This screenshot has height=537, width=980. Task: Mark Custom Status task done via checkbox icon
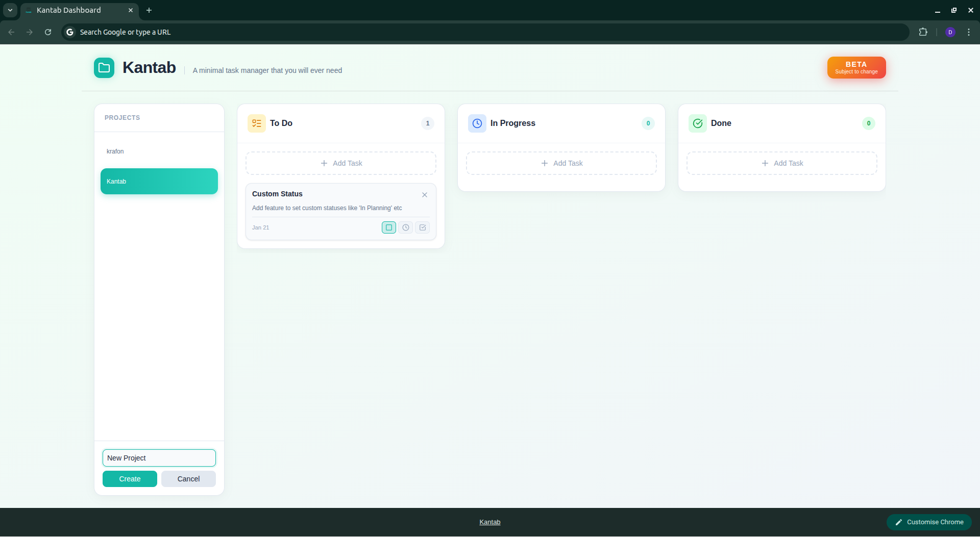(x=422, y=227)
